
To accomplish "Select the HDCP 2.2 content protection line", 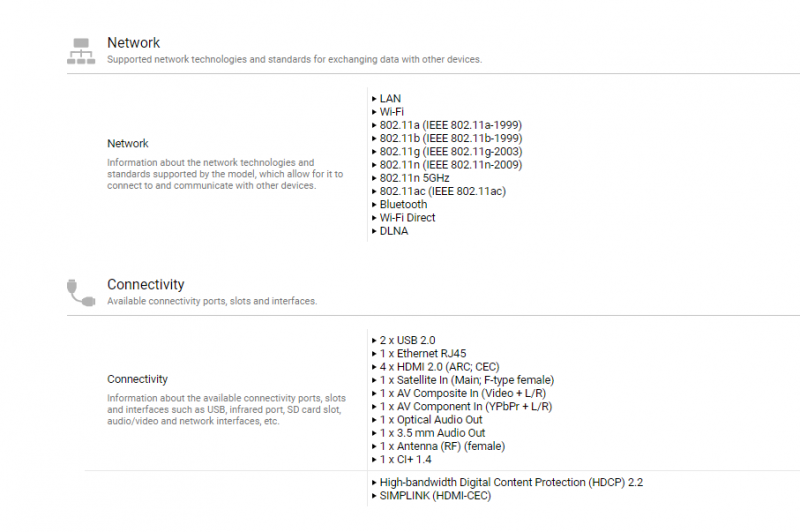I will [511, 482].
